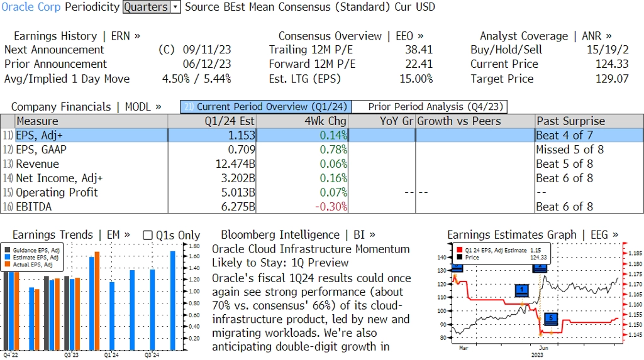The height and width of the screenshot is (360, 644).
Task: Click the YoY Gr column header
Action: pos(382,121)
